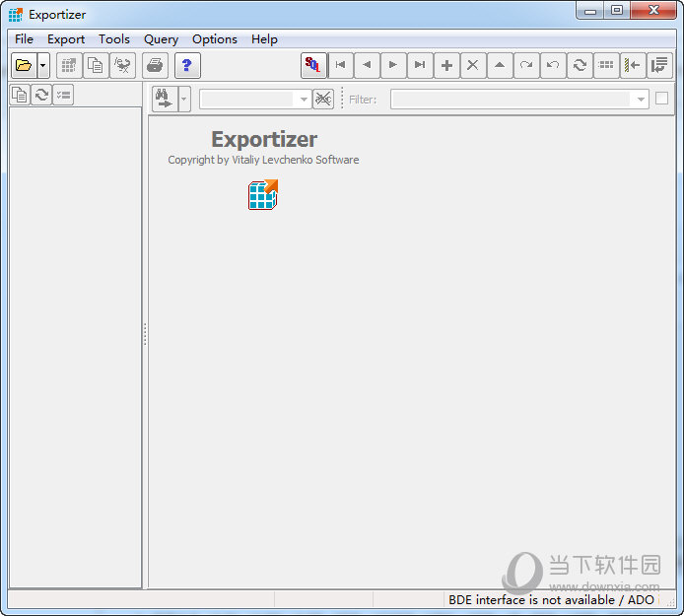Minimize the Exportizer window

coord(590,11)
